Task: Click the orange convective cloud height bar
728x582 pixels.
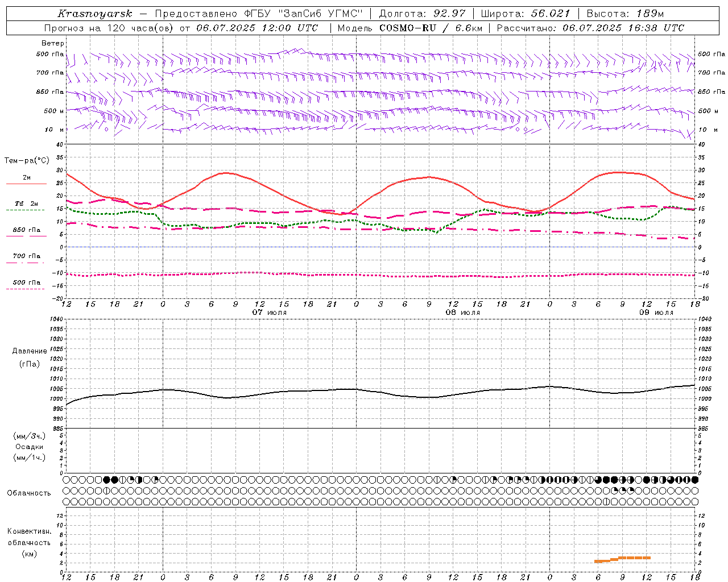Action: coord(623,559)
